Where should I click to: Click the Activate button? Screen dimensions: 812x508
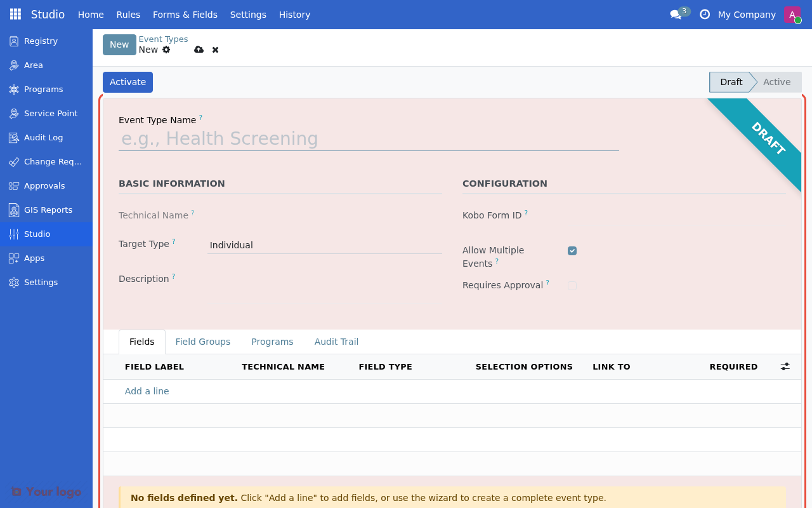point(128,82)
